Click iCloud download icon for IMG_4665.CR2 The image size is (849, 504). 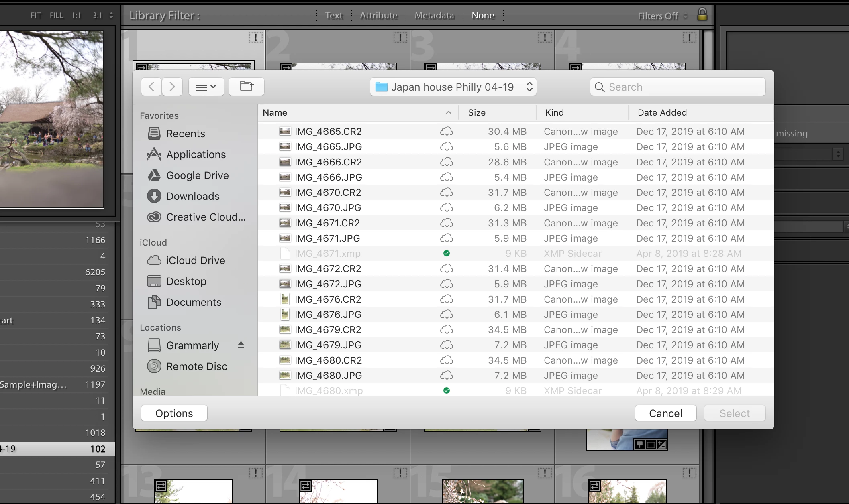pyautogui.click(x=446, y=132)
